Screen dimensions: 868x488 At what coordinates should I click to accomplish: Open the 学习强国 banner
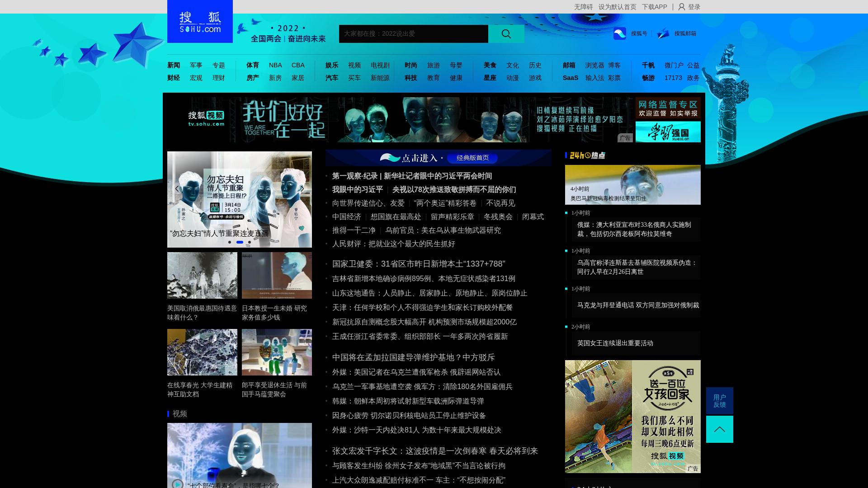[668, 132]
